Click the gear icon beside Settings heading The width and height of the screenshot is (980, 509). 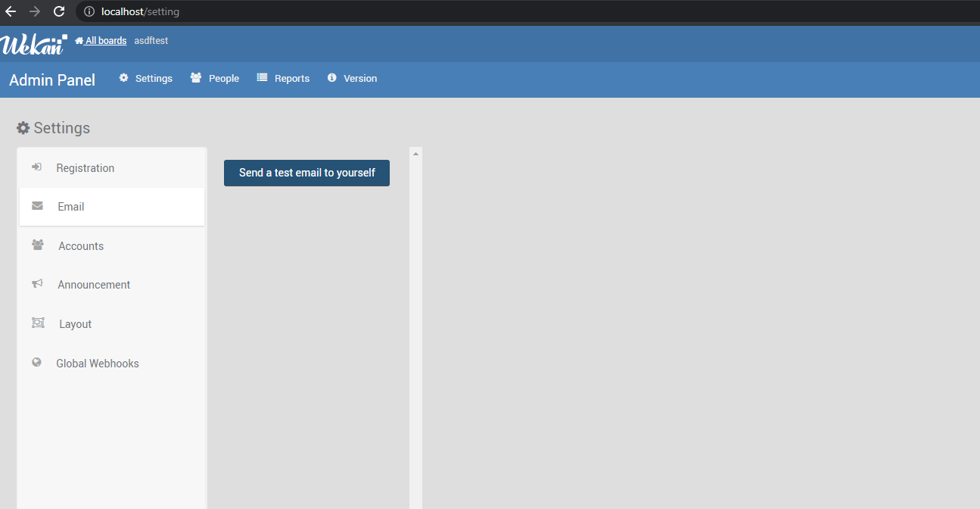23,128
